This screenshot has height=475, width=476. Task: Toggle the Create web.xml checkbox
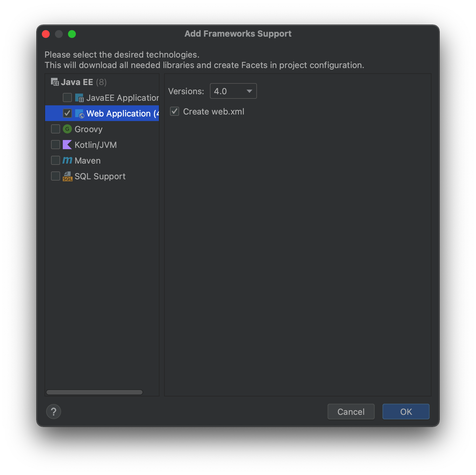(x=175, y=111)
